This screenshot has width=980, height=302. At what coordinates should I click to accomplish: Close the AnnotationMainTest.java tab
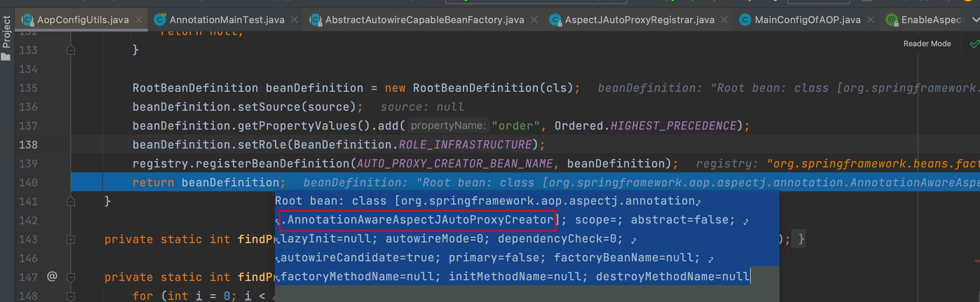(x=294, y=20)
